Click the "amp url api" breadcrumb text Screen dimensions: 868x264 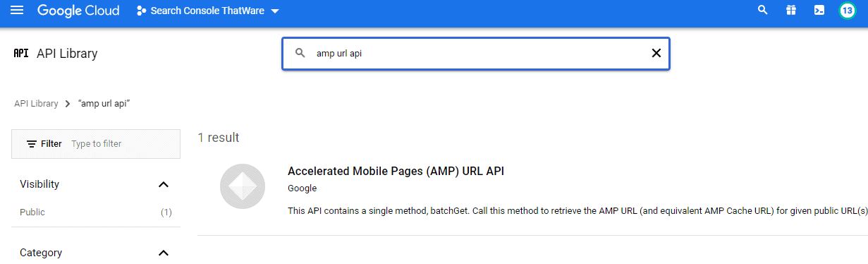(x=104, y=103)
